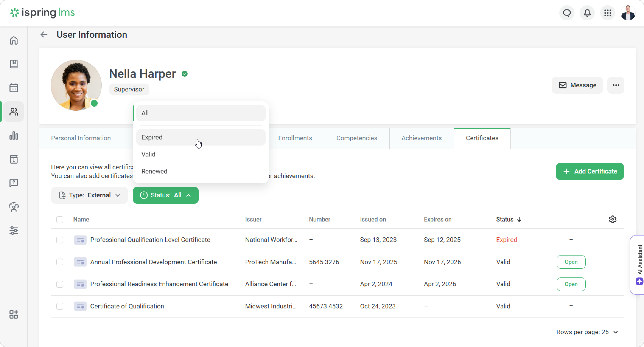Click the back arrow beside User Information
Viewport: 644px width, 347px height.
[44, 34]
